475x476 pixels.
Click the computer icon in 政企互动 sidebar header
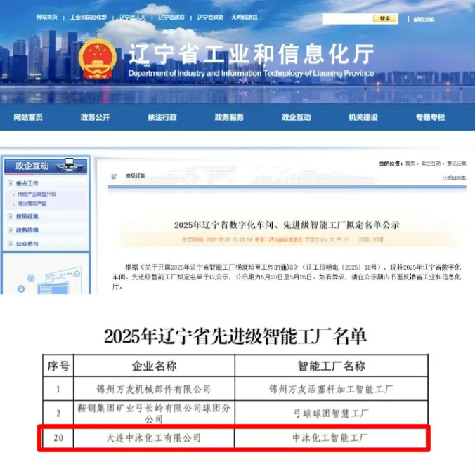click(70, 164)
